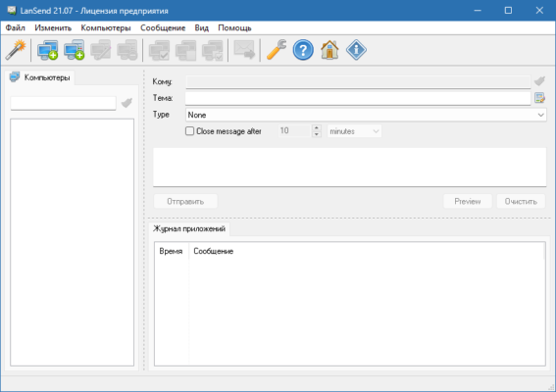Open settings via the wrench icon

[x=277, y=50]
